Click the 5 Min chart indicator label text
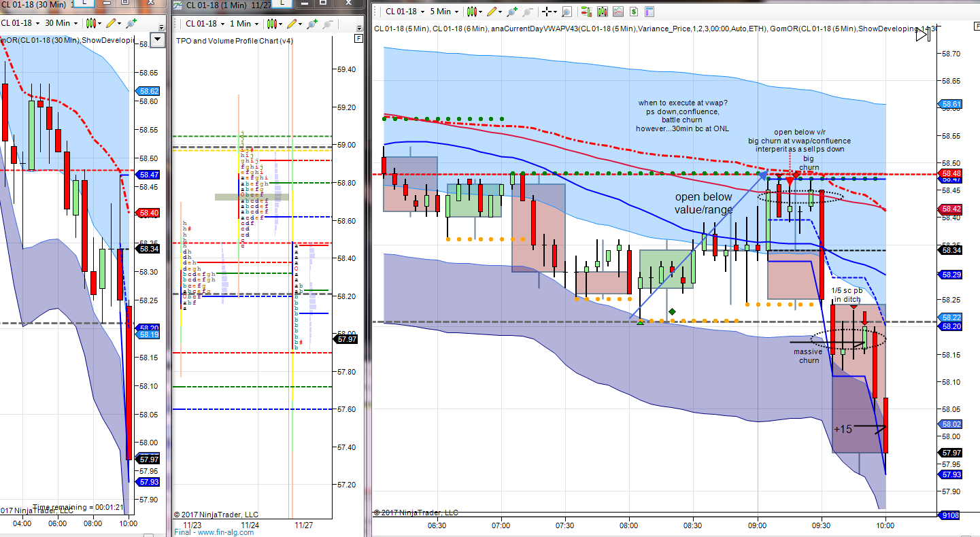The width and height of the screenshot is (980, 537). pyautogui.click(x=655, y=29)
